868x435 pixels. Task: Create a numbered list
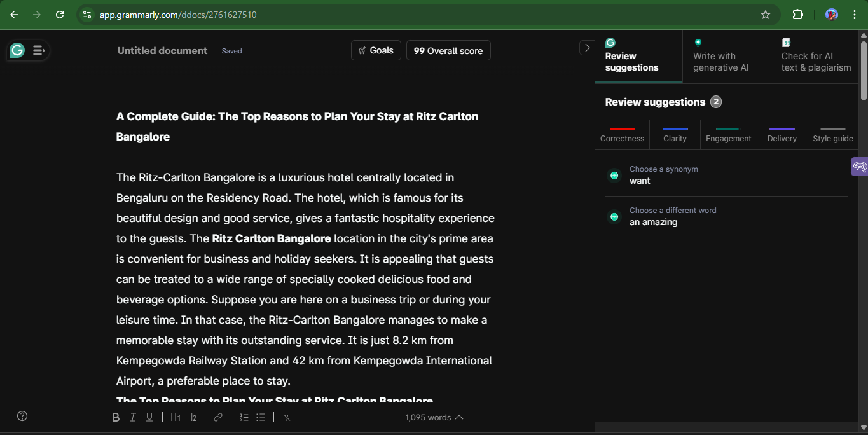244,417
